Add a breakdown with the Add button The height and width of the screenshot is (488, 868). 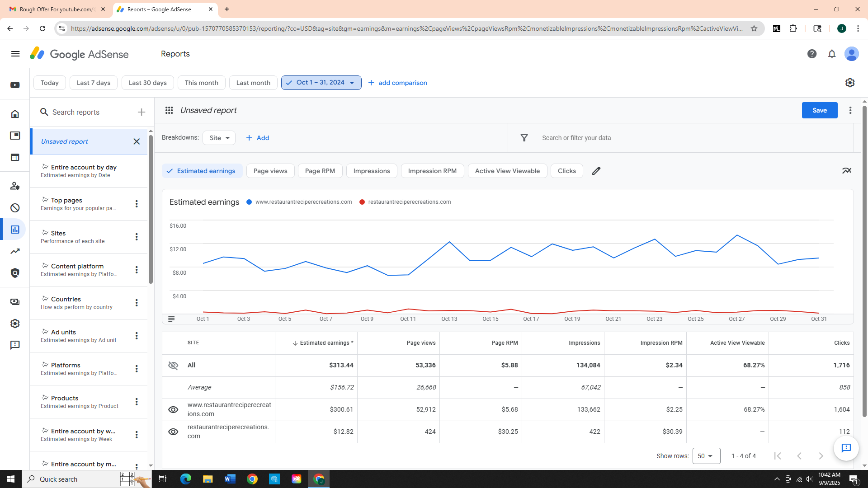coord(257,138)
